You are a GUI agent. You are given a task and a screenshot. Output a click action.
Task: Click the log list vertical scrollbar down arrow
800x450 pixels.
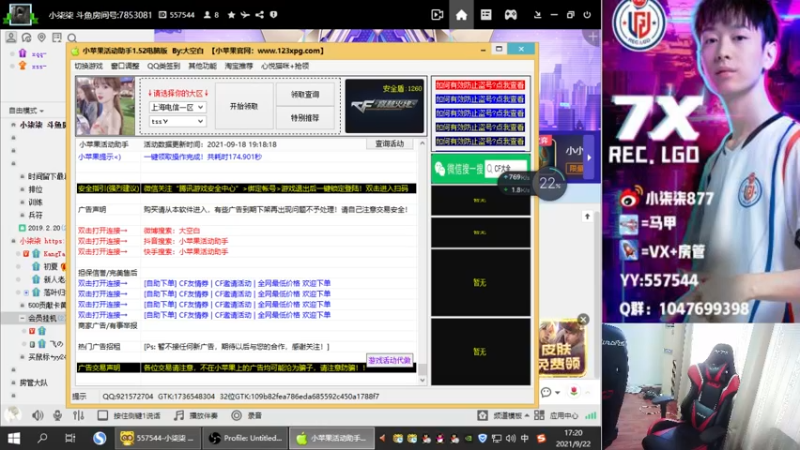(422, 380)
